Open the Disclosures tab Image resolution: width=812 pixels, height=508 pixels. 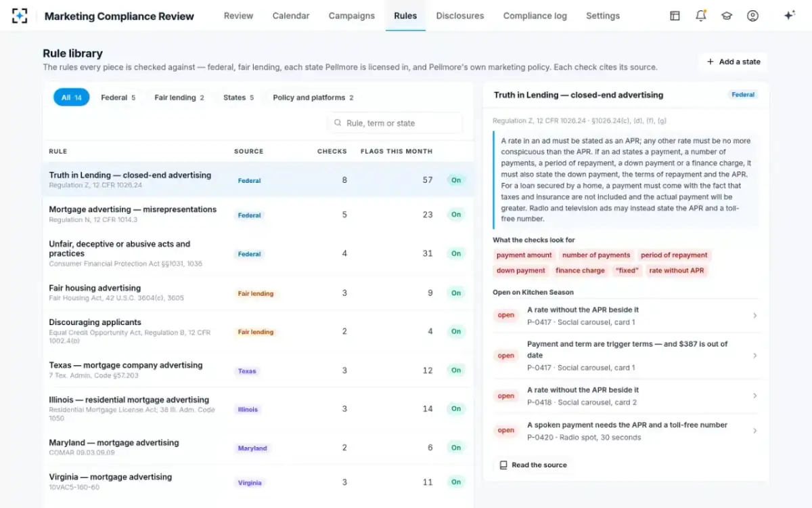click(460, 16)
